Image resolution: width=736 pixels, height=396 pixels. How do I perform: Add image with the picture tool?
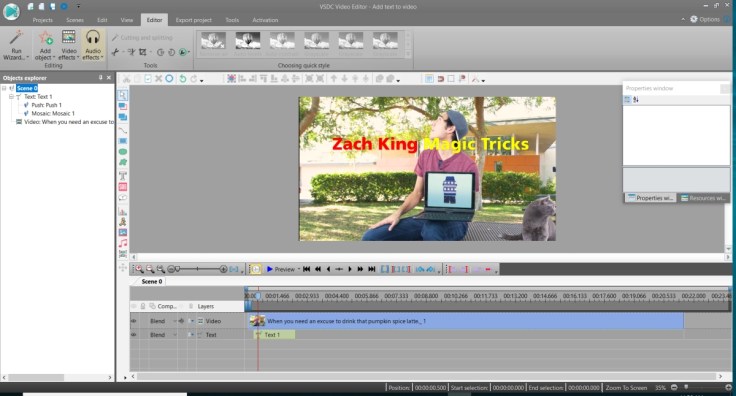[123, 232]
